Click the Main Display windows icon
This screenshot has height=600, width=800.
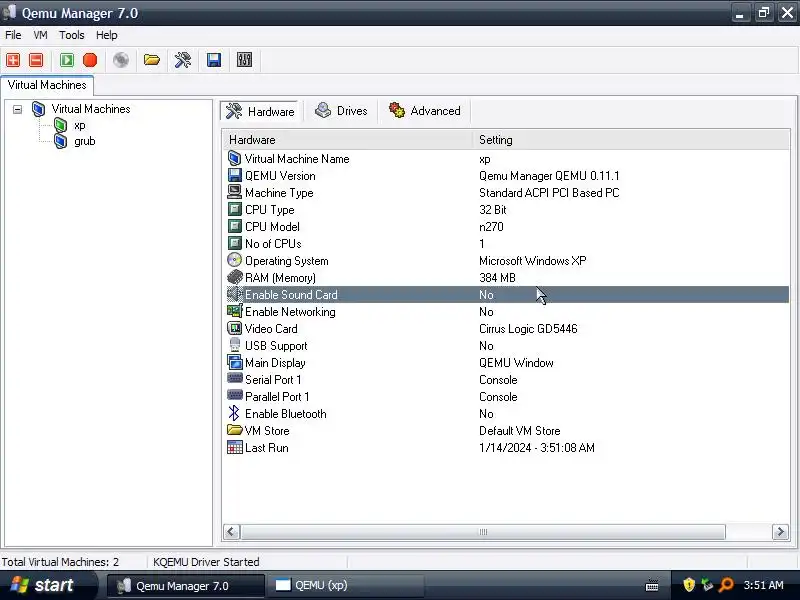235,362
